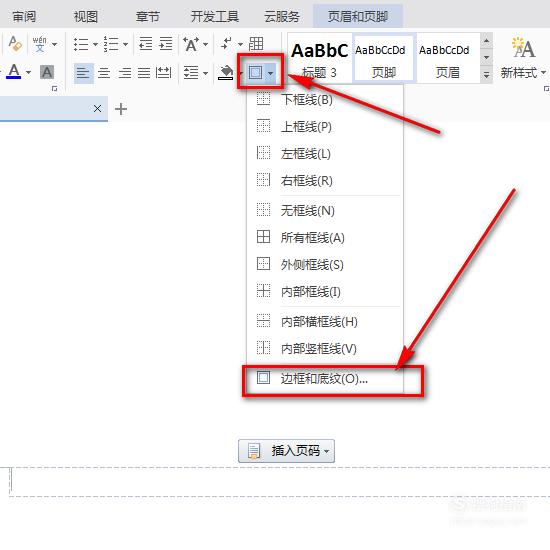The image size is (550, 550).
Task: Apply bulleted list formatting
Action: (81, 44)
